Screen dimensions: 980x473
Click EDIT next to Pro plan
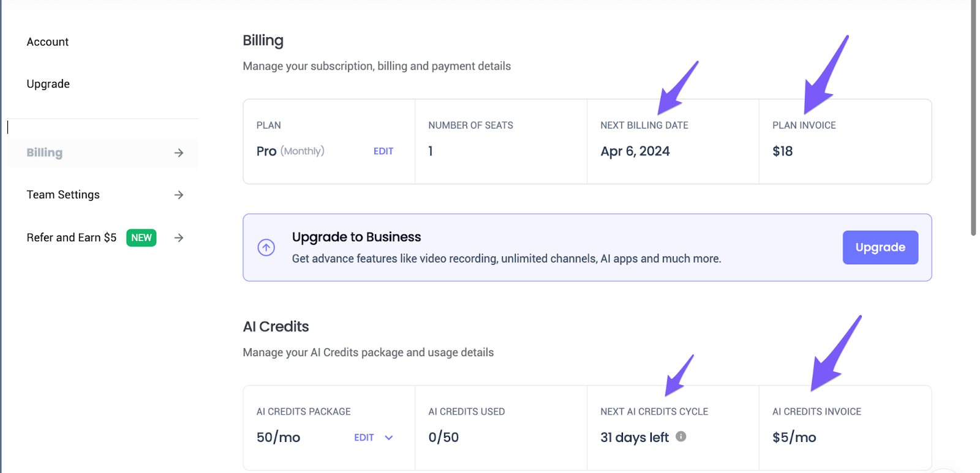(383, 152)
